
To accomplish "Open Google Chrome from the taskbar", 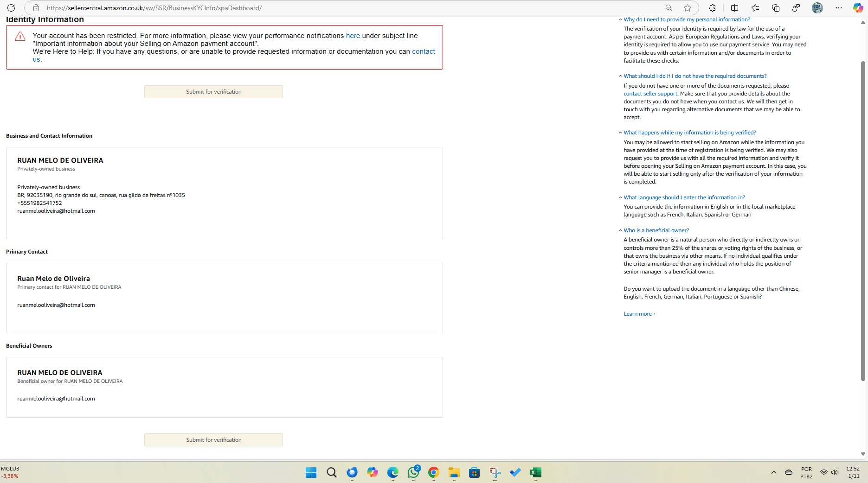I will [434, 472].
